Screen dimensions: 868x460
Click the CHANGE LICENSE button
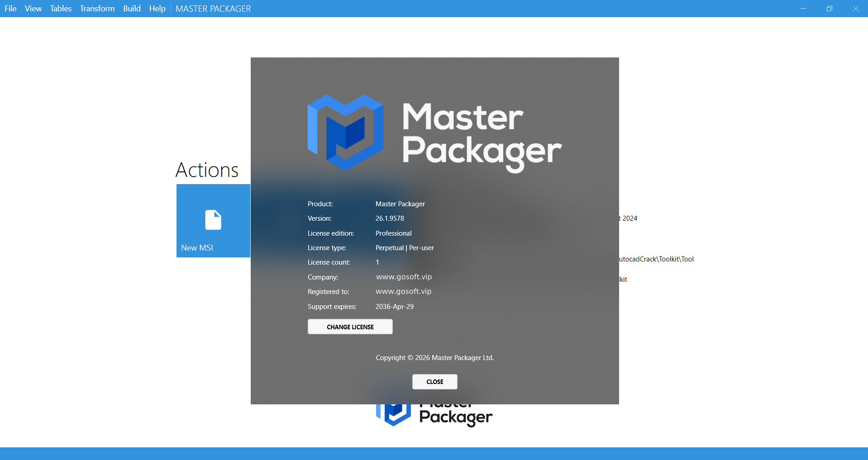[350, 327]
